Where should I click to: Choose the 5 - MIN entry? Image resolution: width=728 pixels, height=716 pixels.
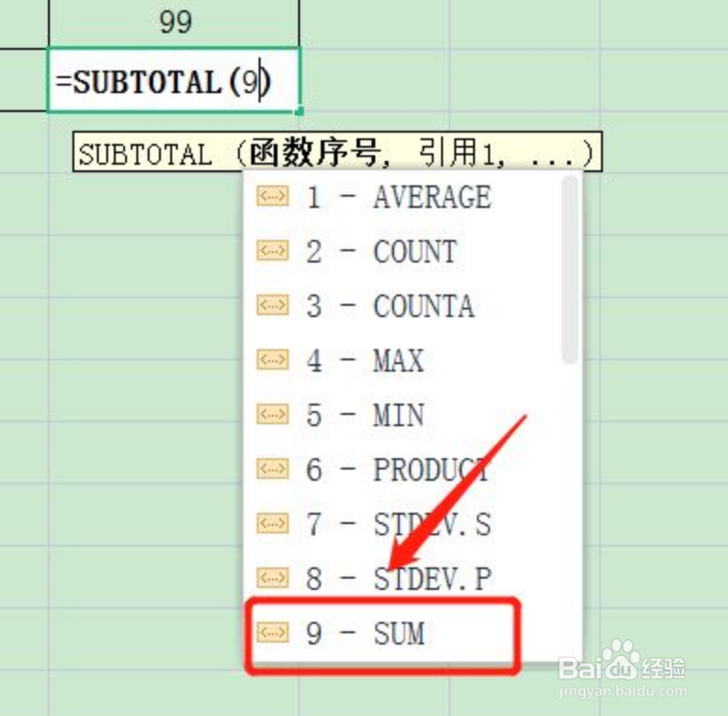click(x=365, y=416)
